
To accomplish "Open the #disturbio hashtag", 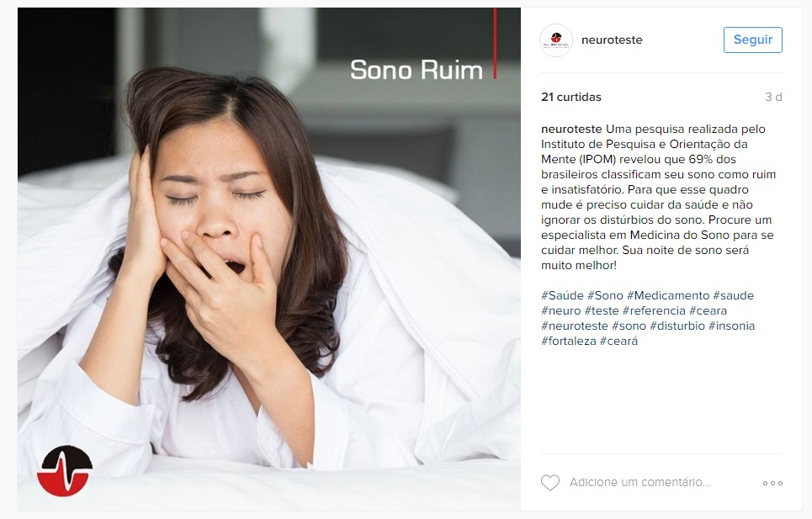I will point(677,326).
